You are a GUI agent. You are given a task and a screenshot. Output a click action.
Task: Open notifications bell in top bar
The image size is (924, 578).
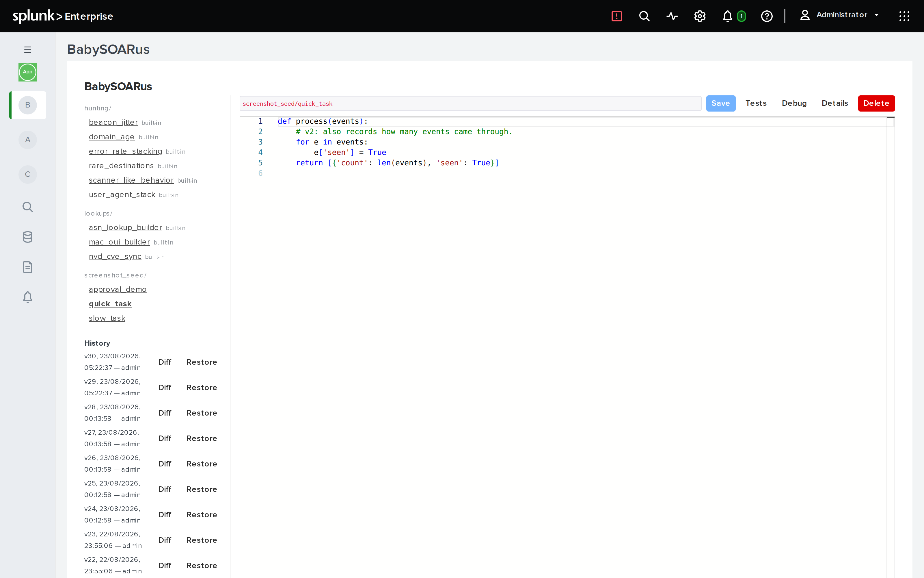click(x=727, y=16)
